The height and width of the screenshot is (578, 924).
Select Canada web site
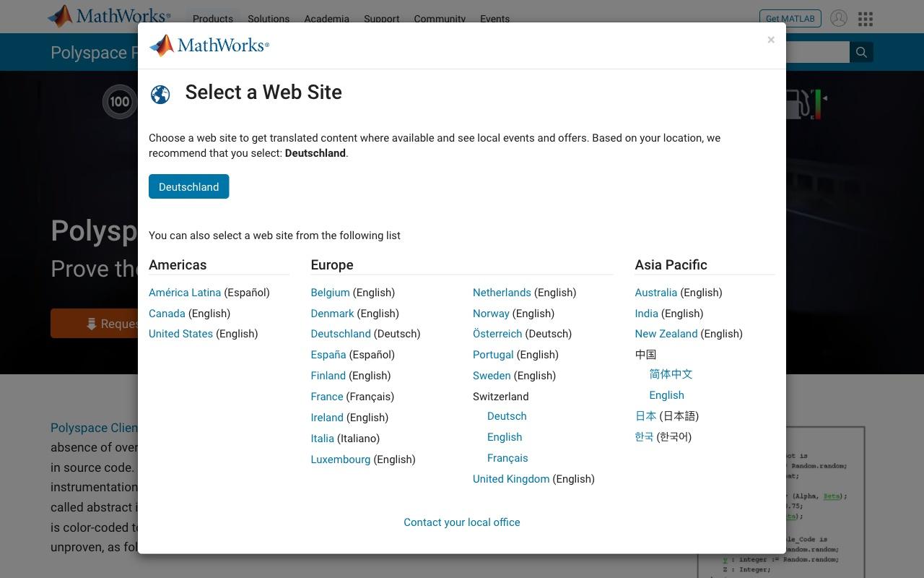pos(167,314)
